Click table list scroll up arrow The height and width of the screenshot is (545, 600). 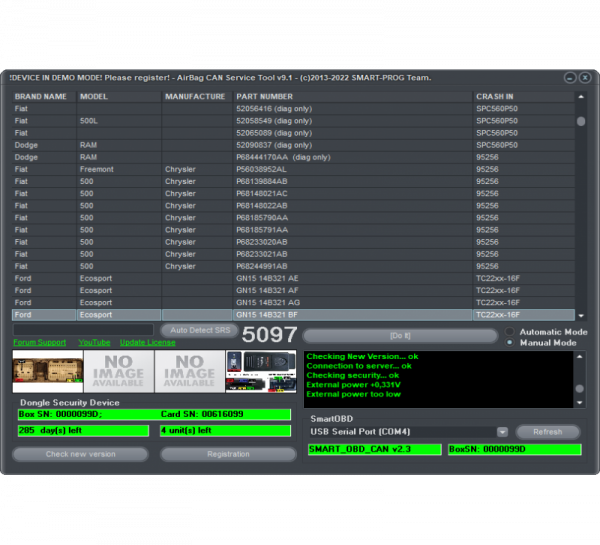point(581,97)
